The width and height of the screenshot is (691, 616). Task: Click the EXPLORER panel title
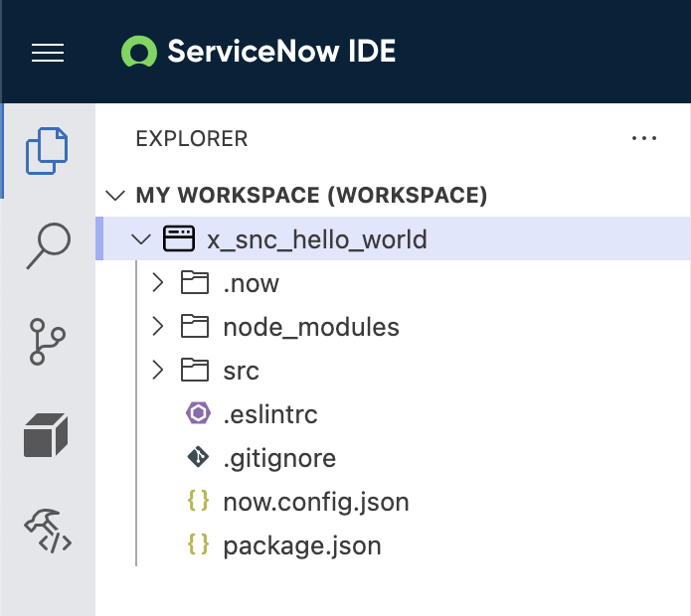(192, 139)
